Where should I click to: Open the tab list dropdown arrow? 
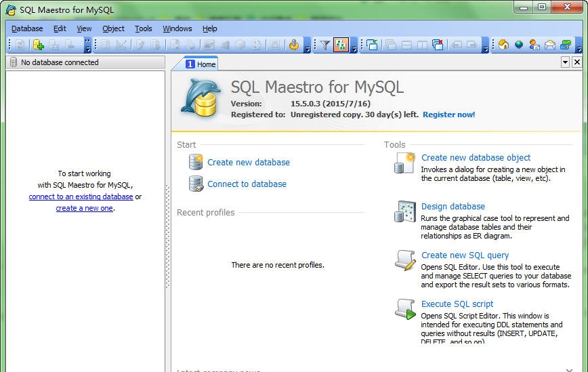point(565,62)
